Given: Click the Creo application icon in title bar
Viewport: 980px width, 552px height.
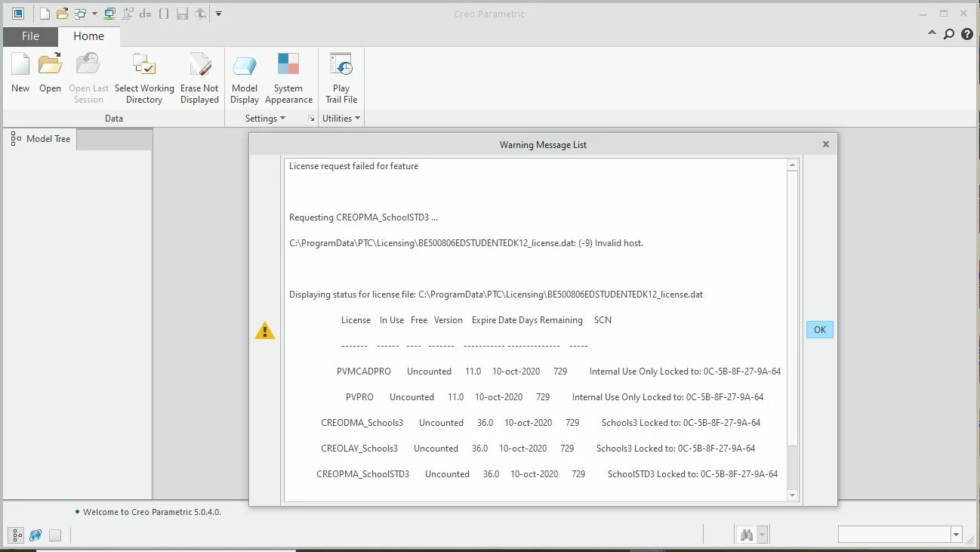Looking at the screenshot, I should coord(18,14).
